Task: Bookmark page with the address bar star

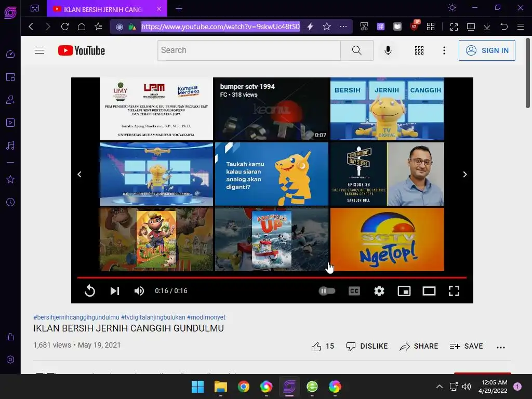Action: click(327, 26)
